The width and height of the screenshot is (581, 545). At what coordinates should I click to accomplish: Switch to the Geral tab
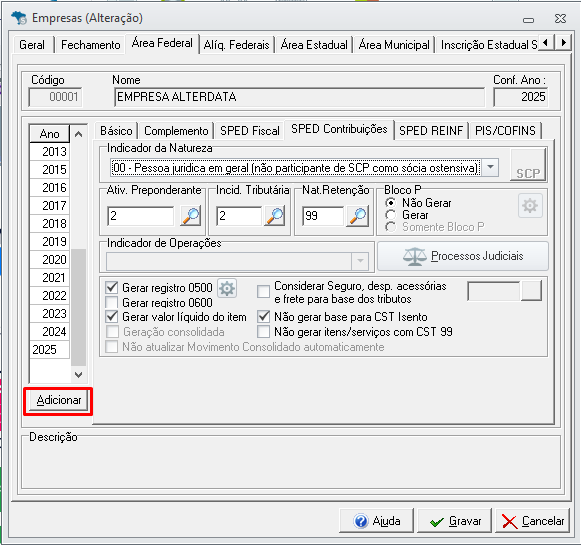click(x=32, y=45)
